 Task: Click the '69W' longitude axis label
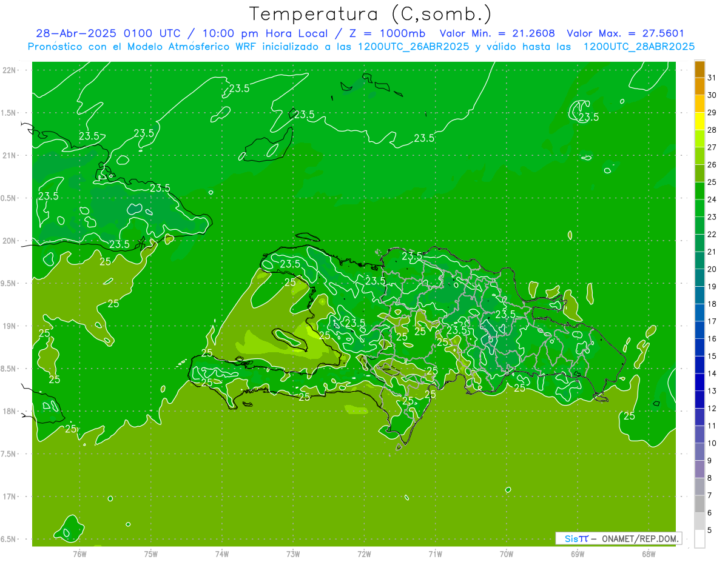coord(578,554)
